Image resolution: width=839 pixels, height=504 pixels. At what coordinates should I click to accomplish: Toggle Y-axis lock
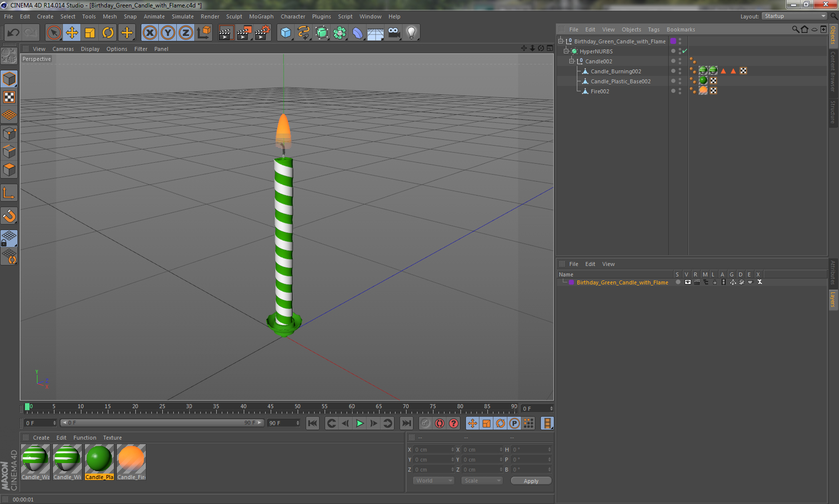click(168, 33)
